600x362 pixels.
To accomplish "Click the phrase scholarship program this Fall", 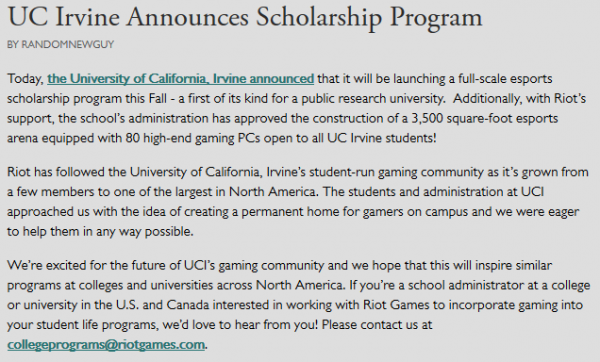I will [x=87, y=99].
